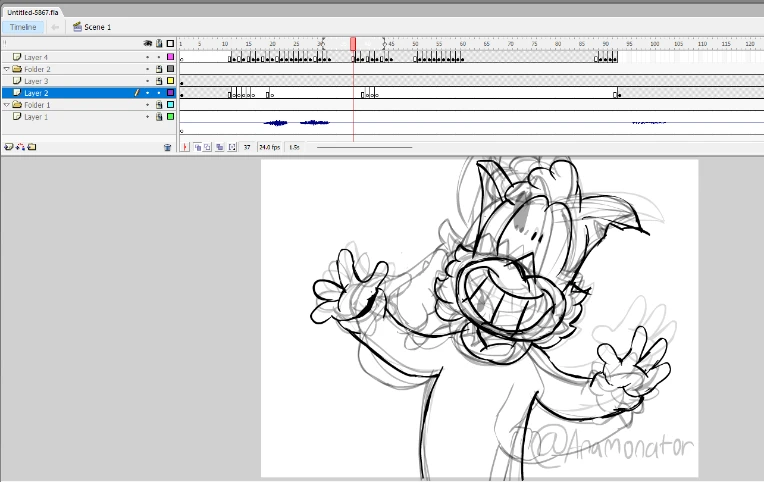Select the Layer 1 layer name
This screenshot has width=764, height=482.
[x=36, y=117]
